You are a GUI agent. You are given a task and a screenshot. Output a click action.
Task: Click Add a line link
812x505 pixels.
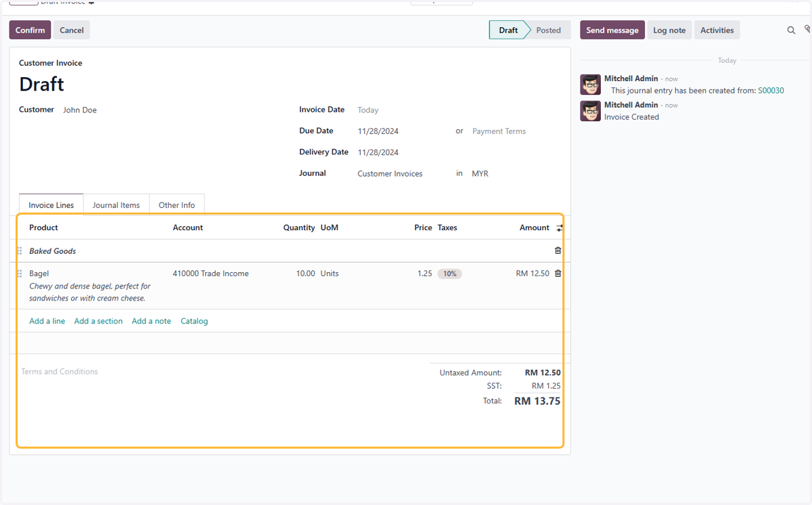47,321
